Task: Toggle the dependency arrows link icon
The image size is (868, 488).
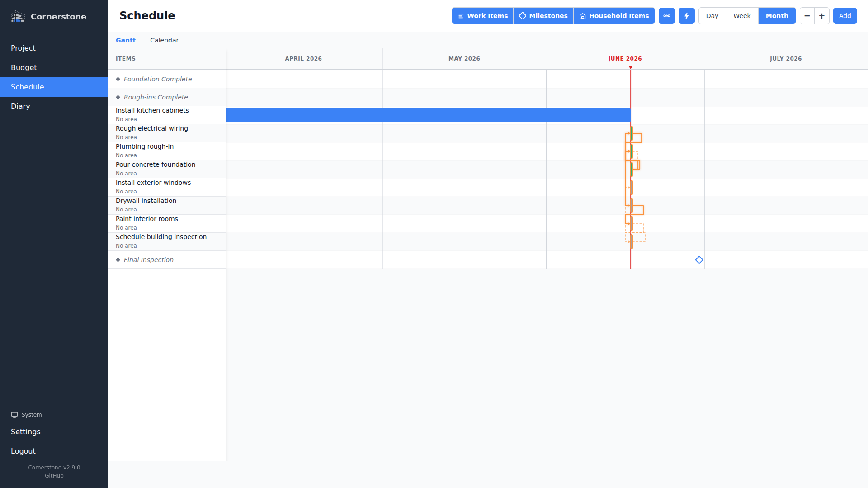Action: 667,16
